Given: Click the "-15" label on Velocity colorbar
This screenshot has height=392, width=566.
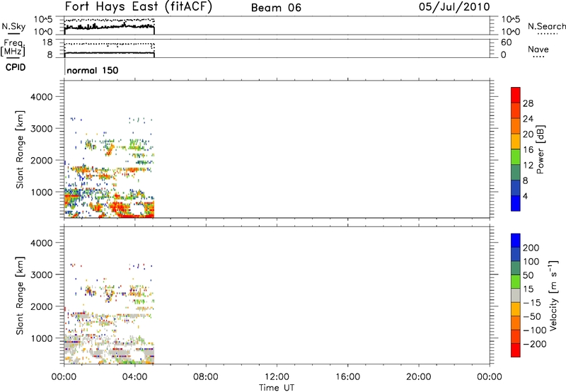Looking at the screenshot, I should (x=531, y=303).
